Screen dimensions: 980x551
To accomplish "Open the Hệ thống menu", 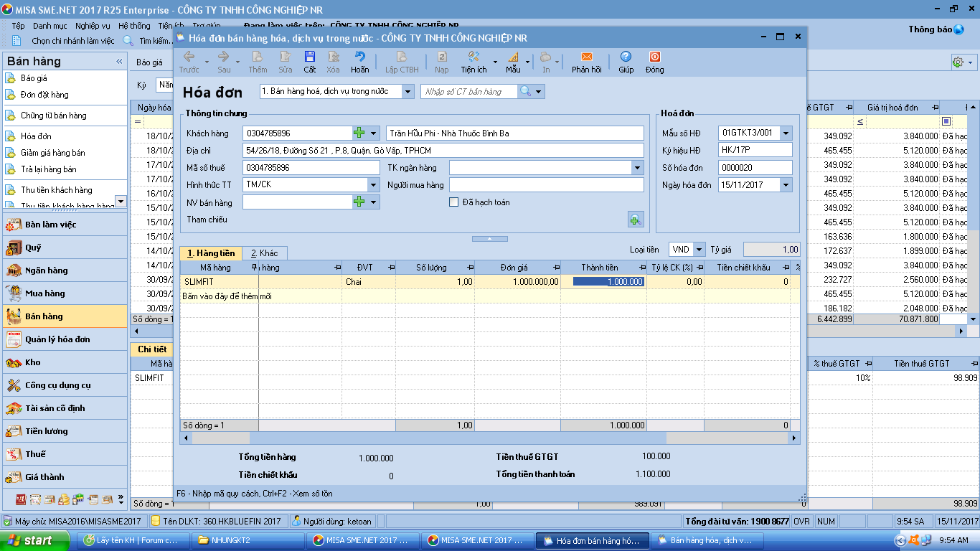I will click(x=134, y=26).
